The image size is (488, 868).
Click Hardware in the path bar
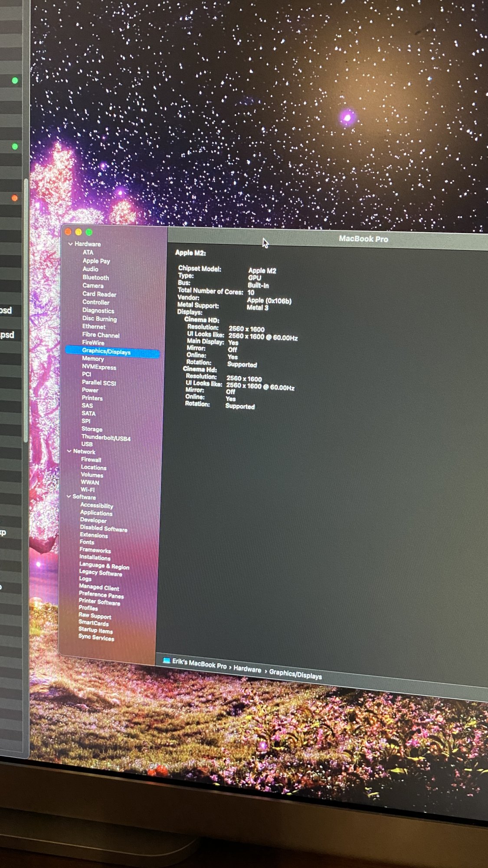click(x=247, y=669)
